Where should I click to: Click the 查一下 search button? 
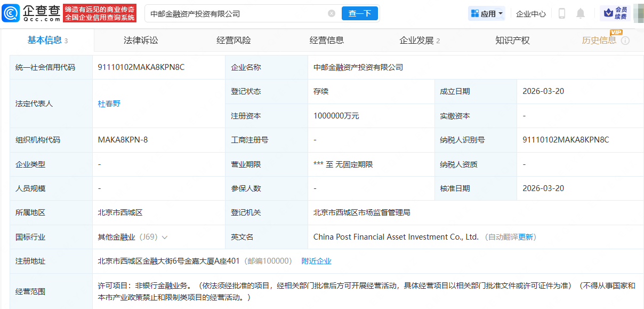click(360, 13)
